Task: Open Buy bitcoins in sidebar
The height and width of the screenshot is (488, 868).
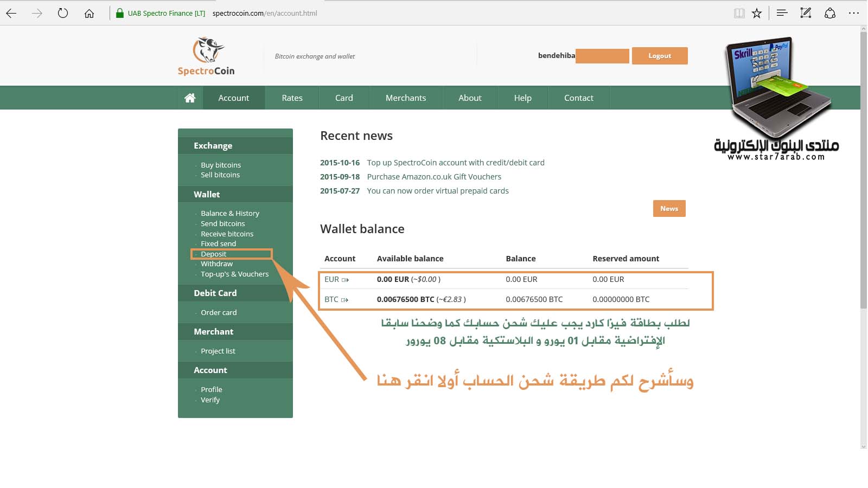Action: (221, 165)
